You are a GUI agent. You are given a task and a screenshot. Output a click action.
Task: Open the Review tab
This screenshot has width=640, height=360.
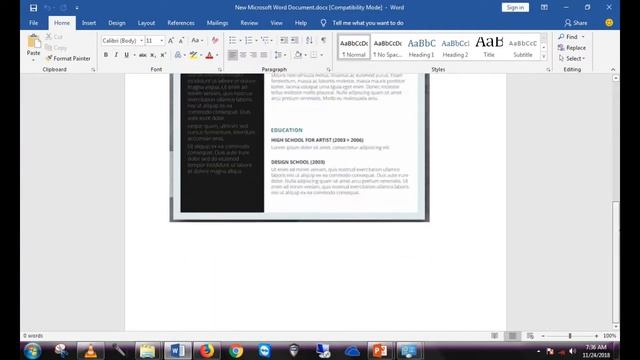point(249,23)
